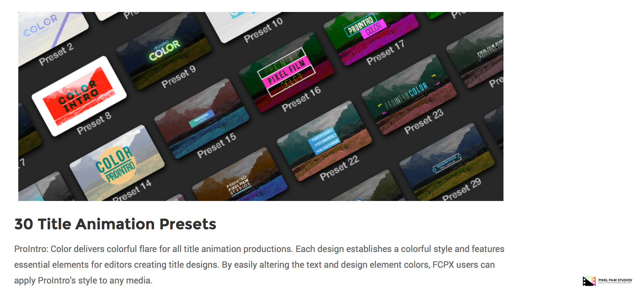Click the "Preset 2" label

(56, 54)
